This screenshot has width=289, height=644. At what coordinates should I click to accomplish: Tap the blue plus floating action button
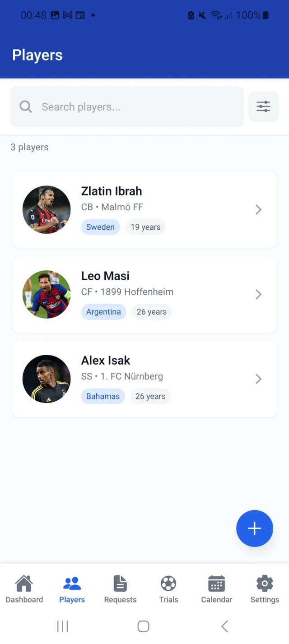[254, 528]
